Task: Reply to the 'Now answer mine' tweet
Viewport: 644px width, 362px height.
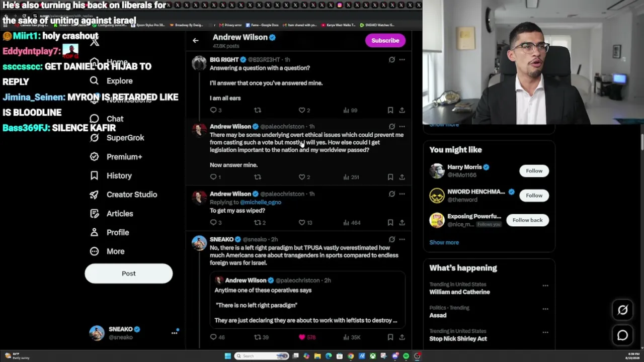Action: tap(216, 177)
